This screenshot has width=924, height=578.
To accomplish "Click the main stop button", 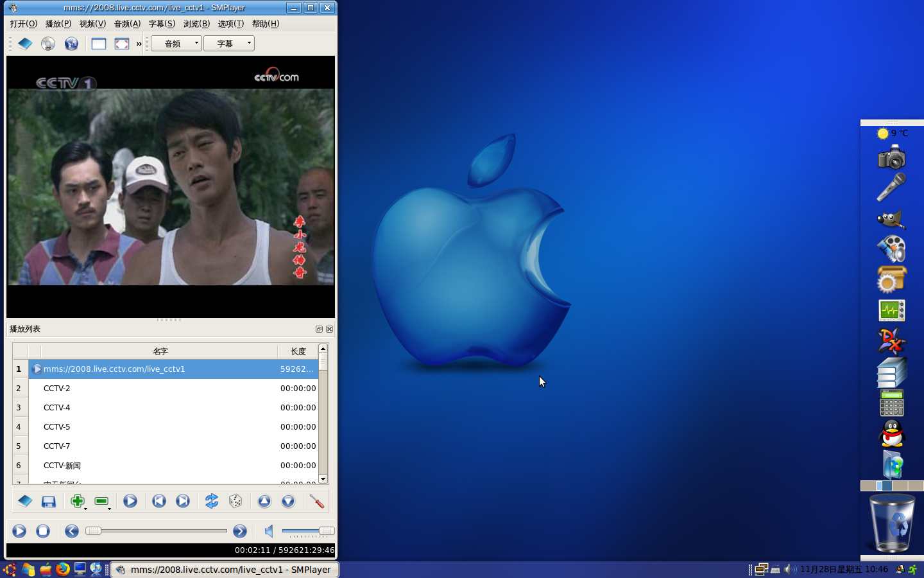I will point(43,531).
